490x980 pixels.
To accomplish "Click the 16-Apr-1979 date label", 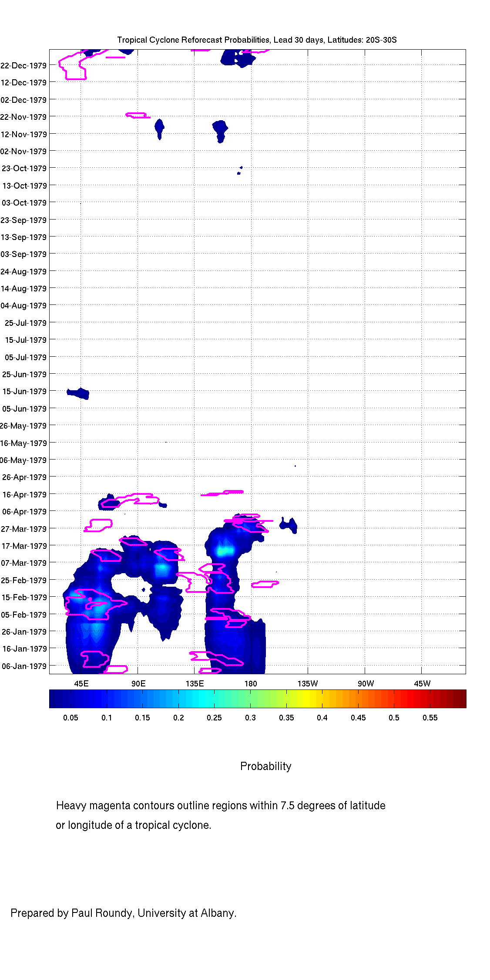I will point(24,495).
